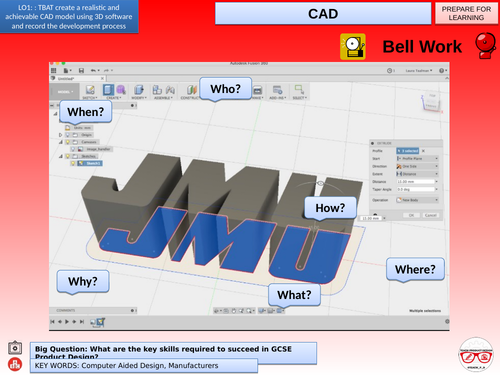Click the Undo arrow icon

(x=94, y=70)
